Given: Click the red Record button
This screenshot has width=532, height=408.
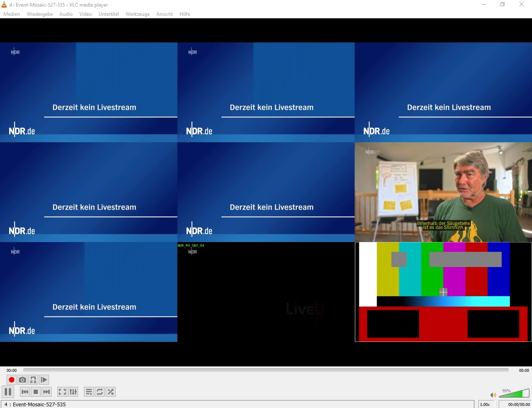Looking at the screenshot, I should coord(12,380).
